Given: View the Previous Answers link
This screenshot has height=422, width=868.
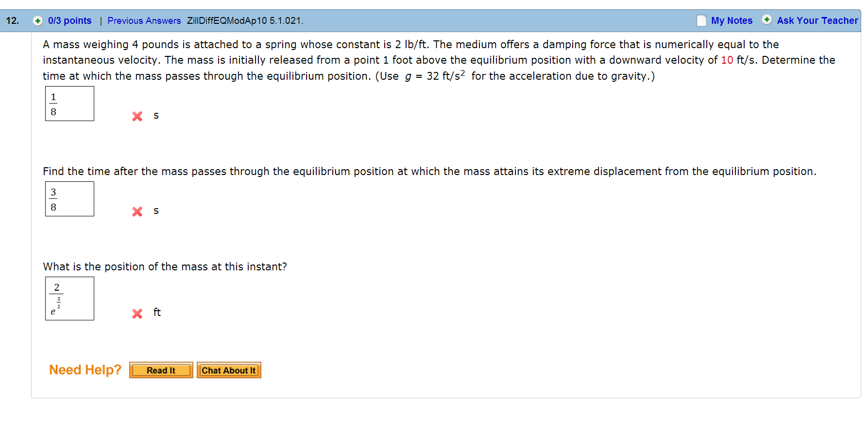Looking at the screenshot, I should 144,20.
